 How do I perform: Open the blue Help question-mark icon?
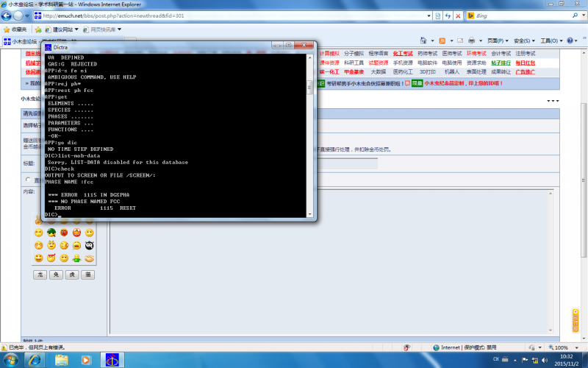570,40
